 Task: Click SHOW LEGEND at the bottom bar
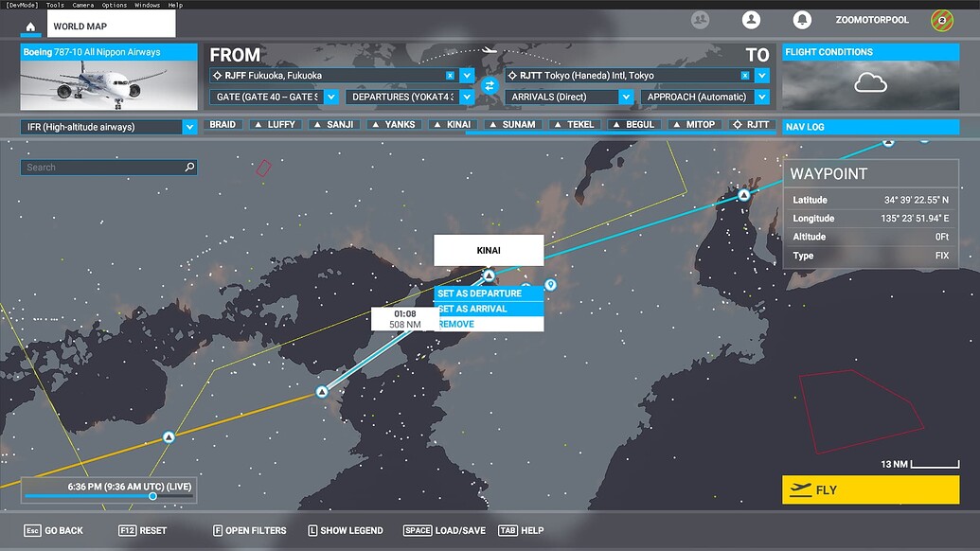click(345, 530)
